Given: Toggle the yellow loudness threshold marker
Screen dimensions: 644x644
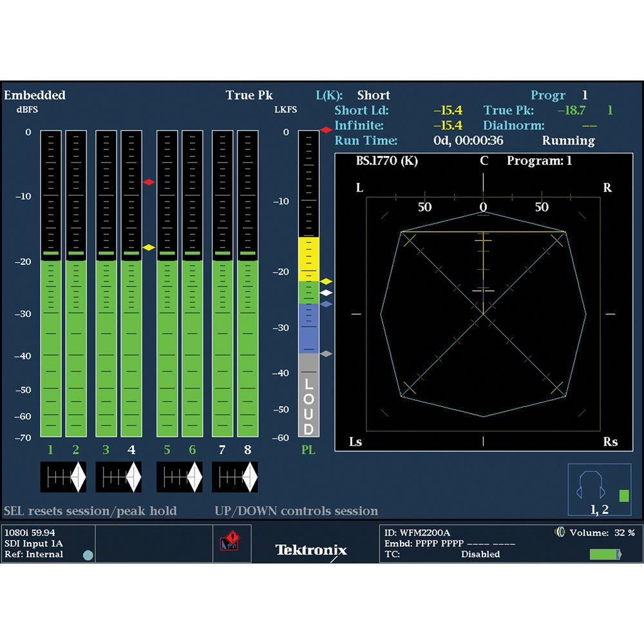Looking at the screenshot, I should [x=326, y=281].
